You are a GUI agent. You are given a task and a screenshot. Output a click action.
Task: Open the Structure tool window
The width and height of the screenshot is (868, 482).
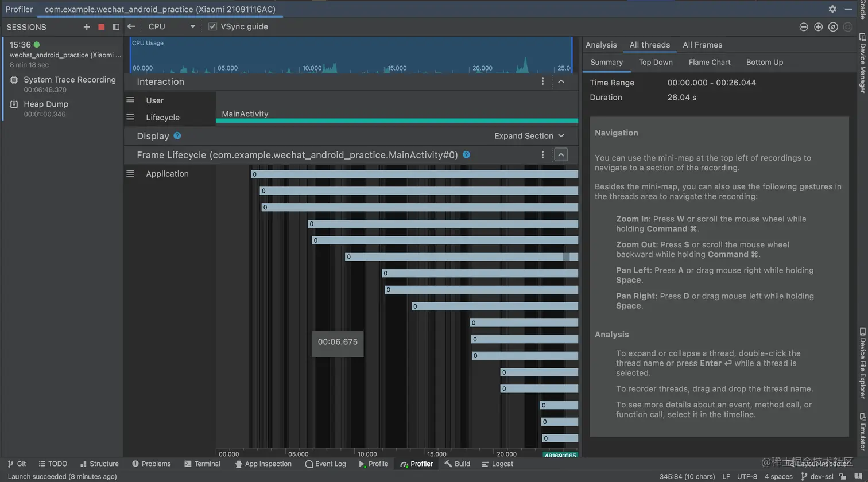pos(99,464)
